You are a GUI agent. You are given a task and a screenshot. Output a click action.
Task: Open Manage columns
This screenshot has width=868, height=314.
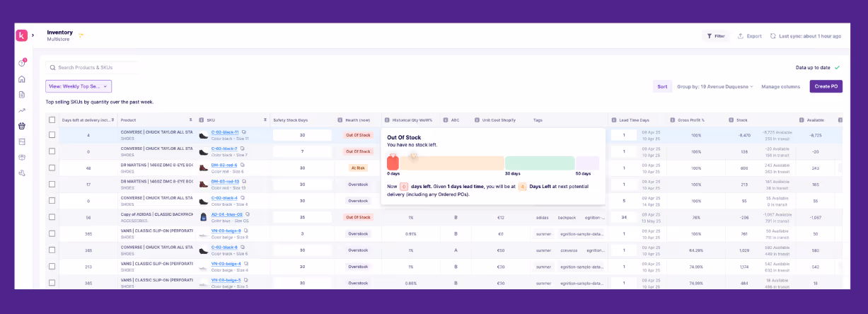pyautogui.click(x=781, y=86)
